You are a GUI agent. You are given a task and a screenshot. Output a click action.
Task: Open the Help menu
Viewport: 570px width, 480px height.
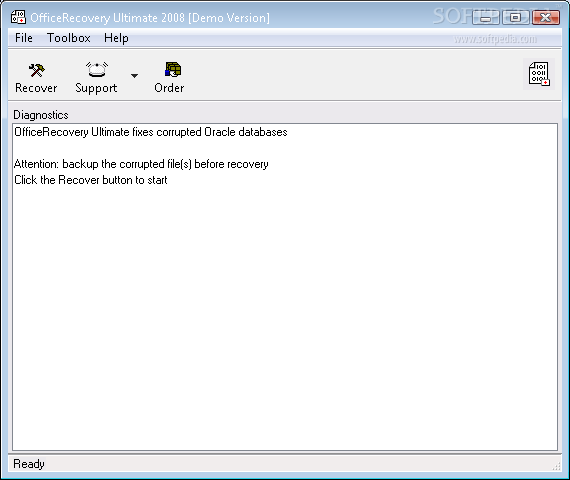(x=116, y=38)
